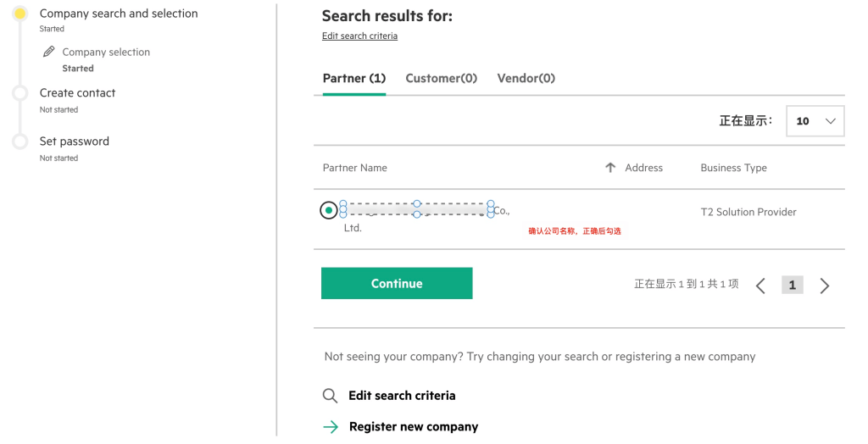Open the results-per-page dropdown showing 10
Image resolution: width=868 pixels, height=444 pixels.
click(x=815, y=120)
